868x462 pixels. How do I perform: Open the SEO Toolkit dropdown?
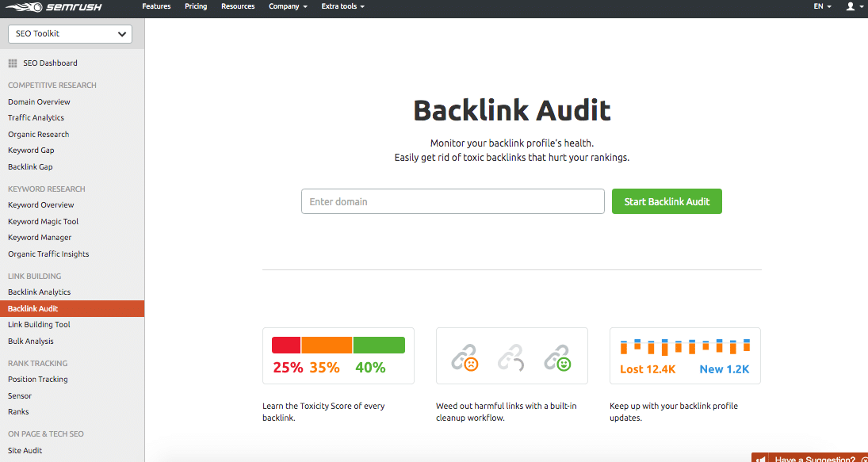71,34
